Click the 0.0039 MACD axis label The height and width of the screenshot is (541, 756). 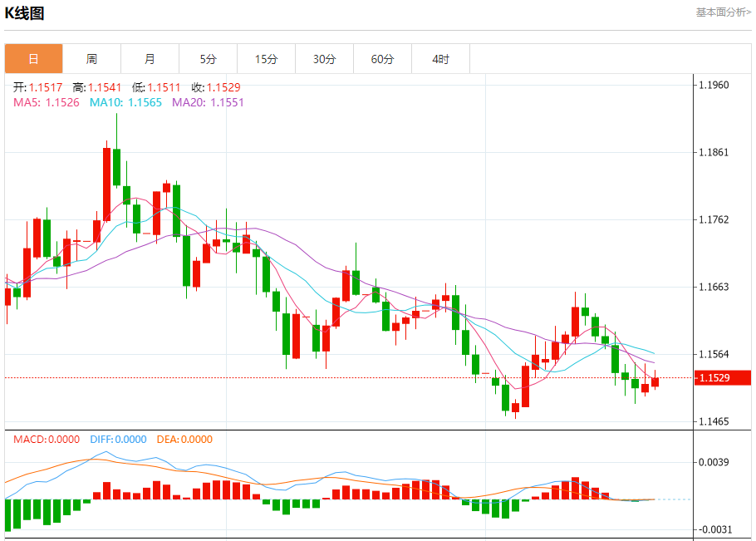coord(714,462)
